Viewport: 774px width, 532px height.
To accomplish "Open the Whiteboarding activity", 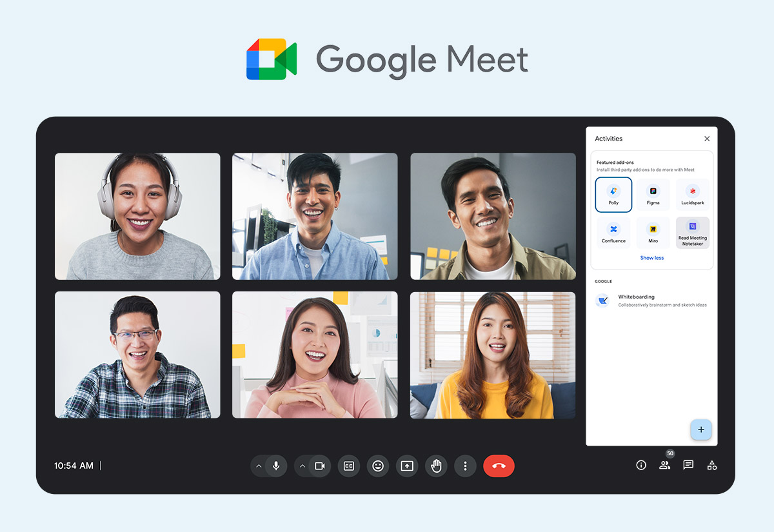I will click(635, 299).
